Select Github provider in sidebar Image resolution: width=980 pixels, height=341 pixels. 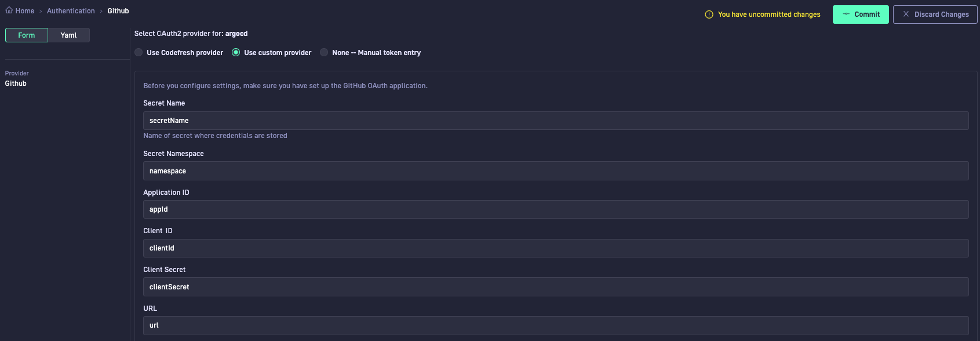(x=16, y=84)
